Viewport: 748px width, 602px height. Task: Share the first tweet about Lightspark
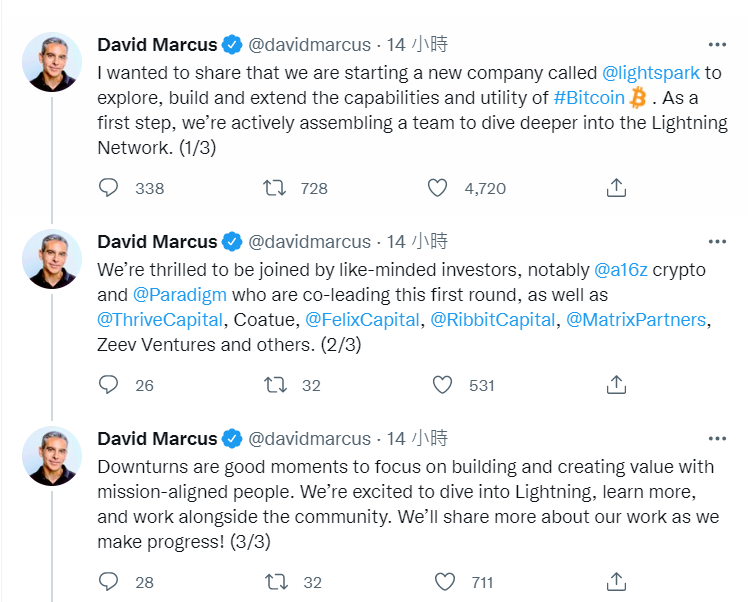point(617,187)
